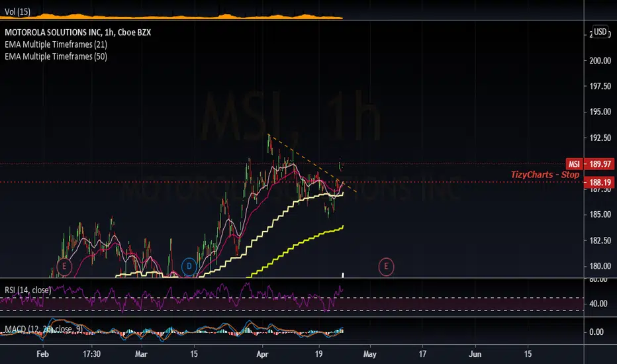Viewport: 617px width, 364px height.
Task: Click the 197.50 price axis label
Action: click(x=600, y=86)
